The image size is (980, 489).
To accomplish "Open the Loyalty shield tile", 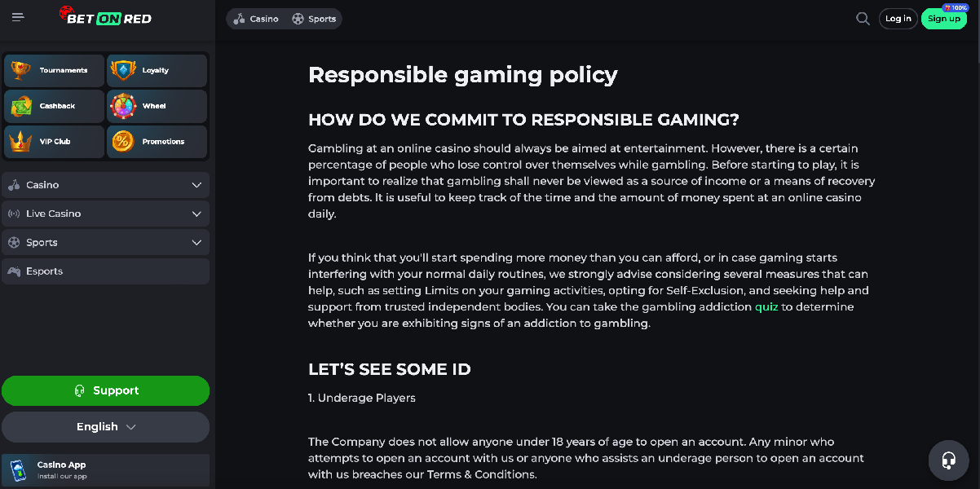I will point(157,71).
